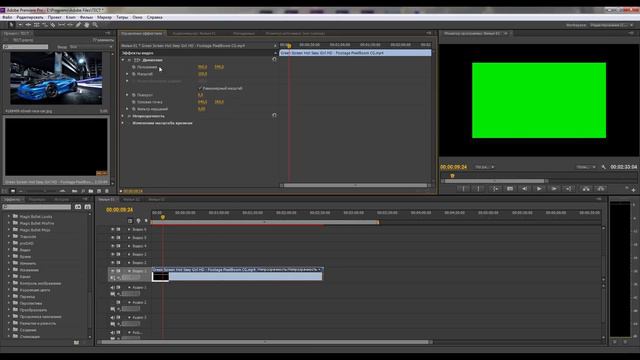Open the Маркер menu
Viewport: 640px width, 360px height.
tap(104, 18)
